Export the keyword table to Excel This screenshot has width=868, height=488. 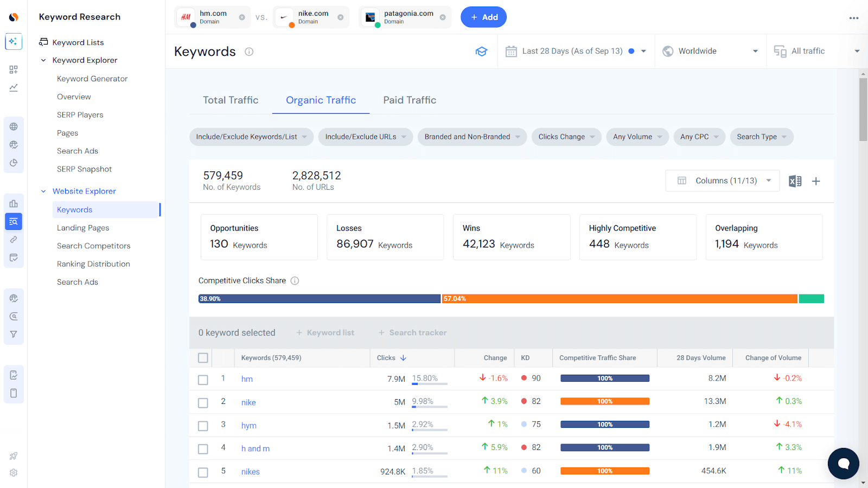pos(795,181)
